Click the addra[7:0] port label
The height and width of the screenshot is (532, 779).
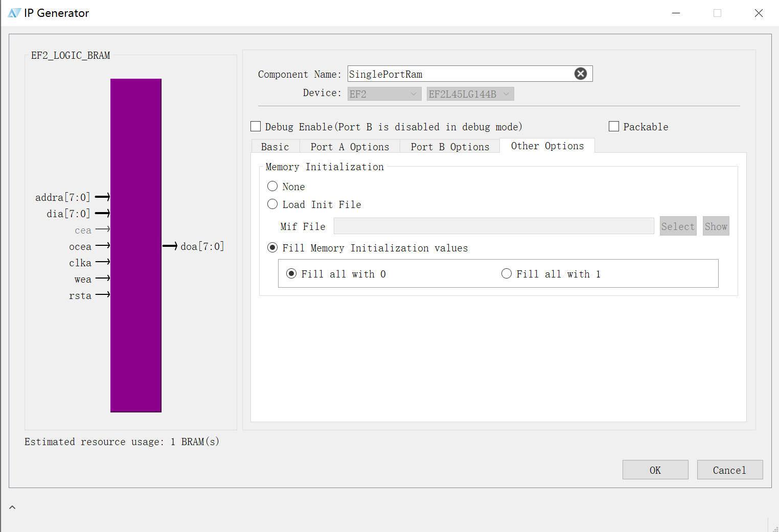[62, 197]
